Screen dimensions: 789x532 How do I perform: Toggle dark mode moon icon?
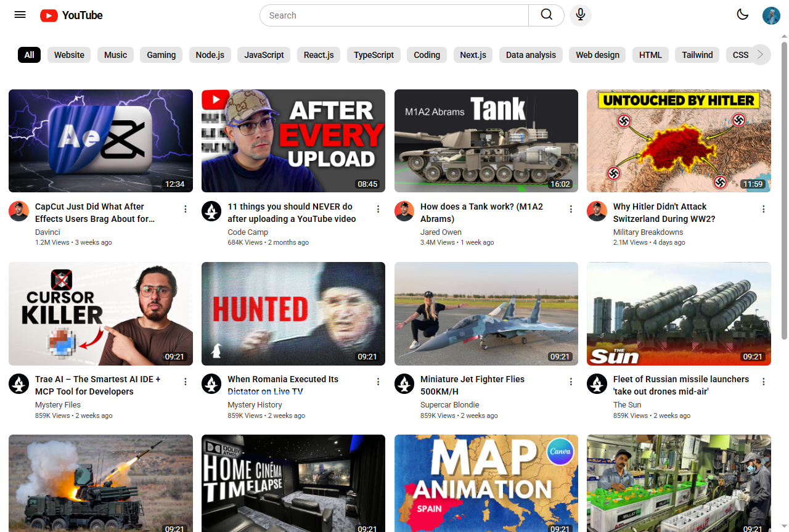[x=742, y=15]
